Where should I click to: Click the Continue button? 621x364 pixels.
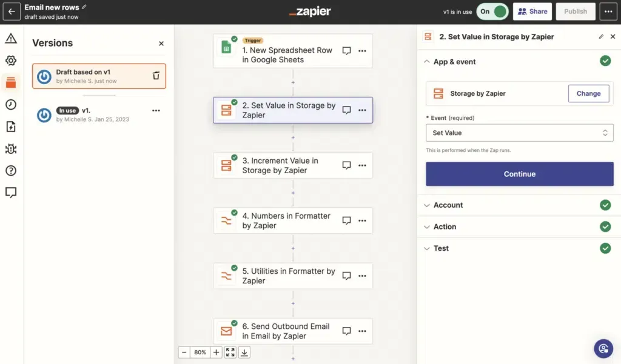click(x=519, y=174)
